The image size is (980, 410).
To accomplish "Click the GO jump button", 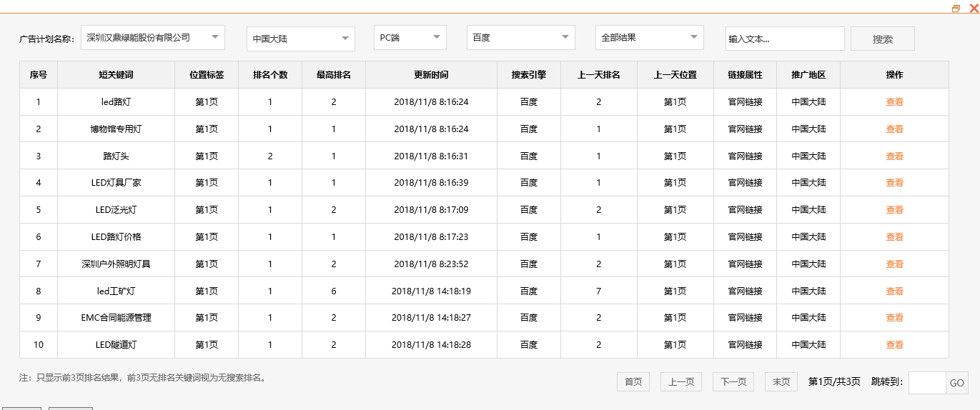I will tap(957, 383).
